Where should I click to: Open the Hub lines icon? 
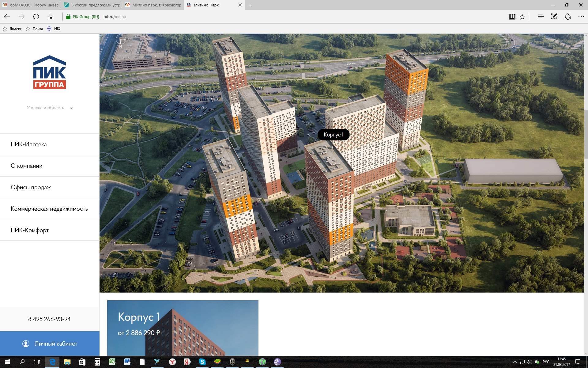tap(541, 17)
